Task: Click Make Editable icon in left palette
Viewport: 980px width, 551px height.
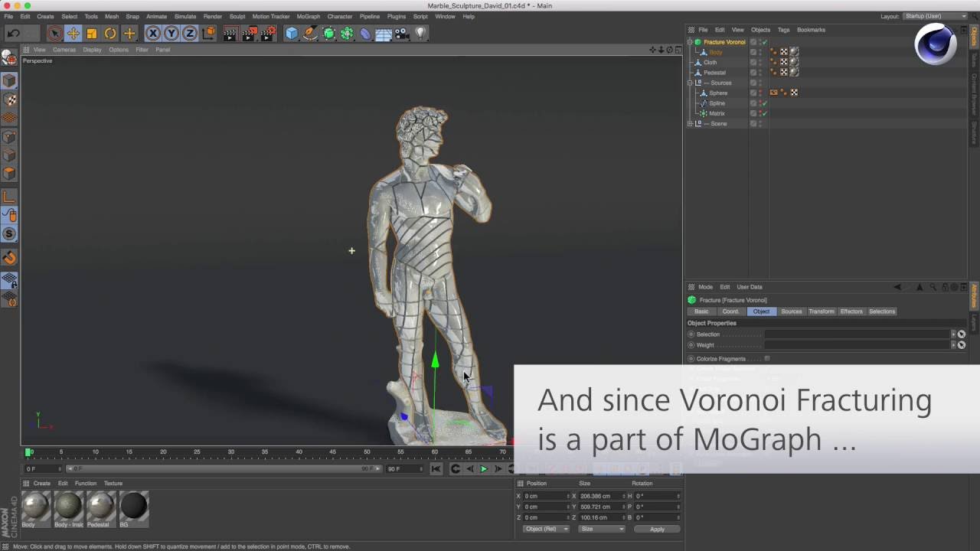Action: coord(10,58)
